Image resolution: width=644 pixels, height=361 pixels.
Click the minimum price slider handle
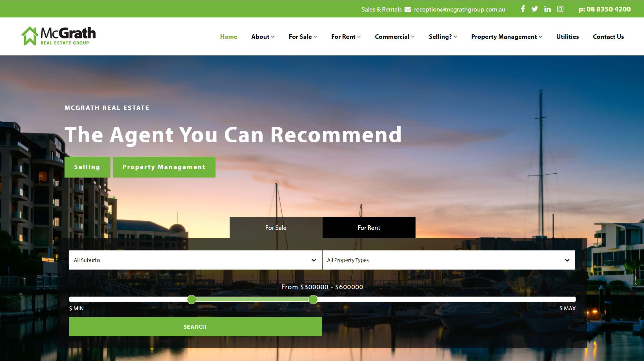[192, 299]
